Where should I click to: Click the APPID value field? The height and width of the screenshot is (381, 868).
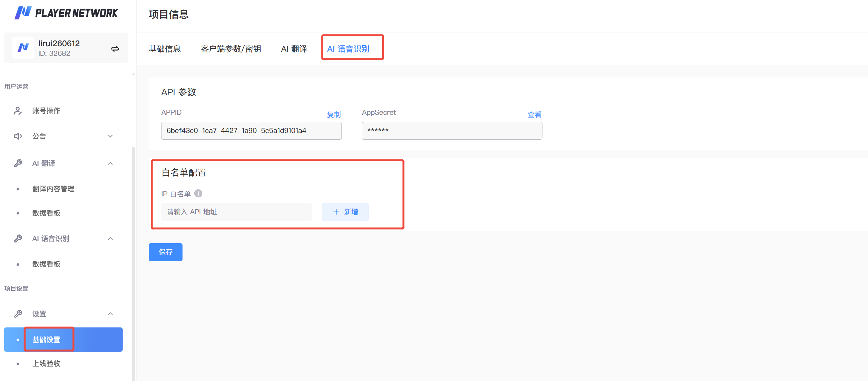click(251, 130)
